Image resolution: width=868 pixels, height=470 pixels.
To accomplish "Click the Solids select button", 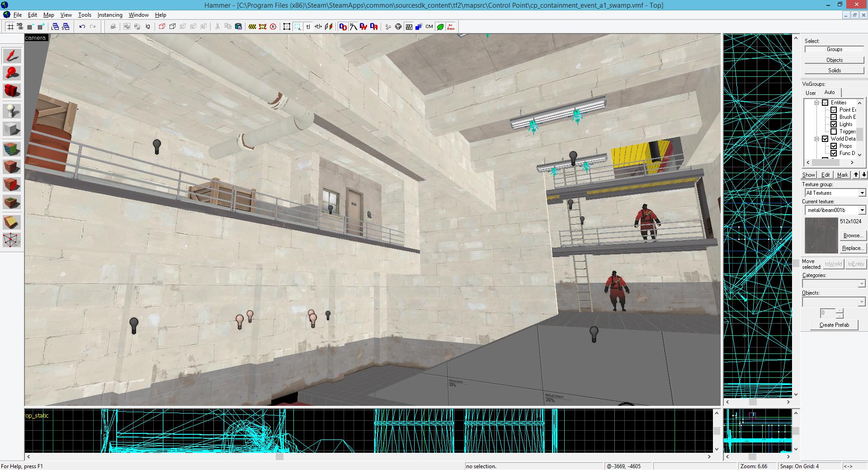I will coord(834,70).
